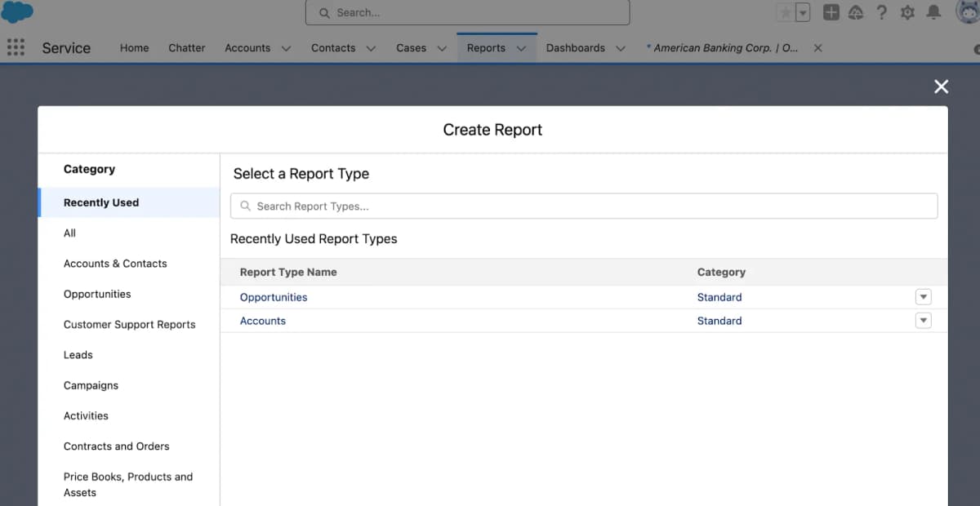
Task: Expand the Accounts tab dropdown chevron
Action: coord(286,48)
